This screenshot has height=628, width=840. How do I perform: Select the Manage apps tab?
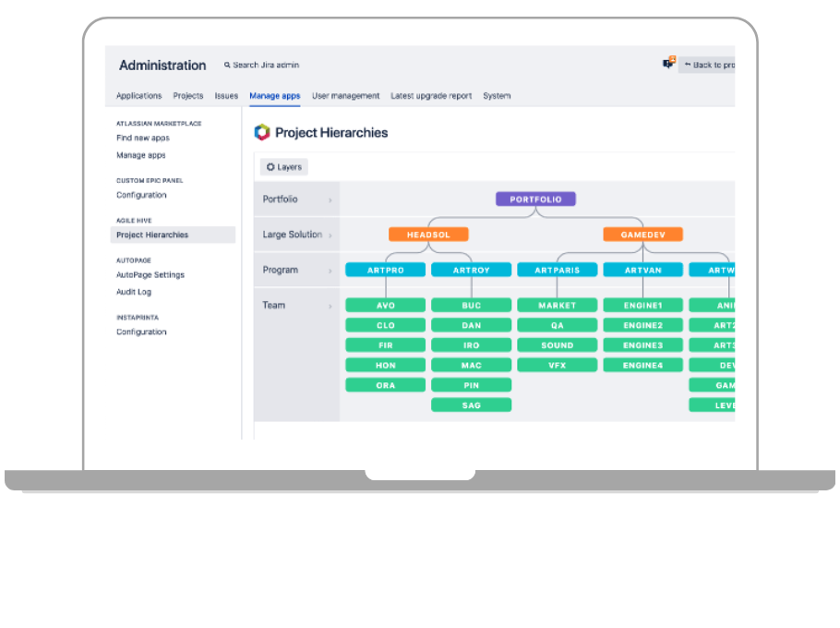pyautogui.click(x=275, y=96)
